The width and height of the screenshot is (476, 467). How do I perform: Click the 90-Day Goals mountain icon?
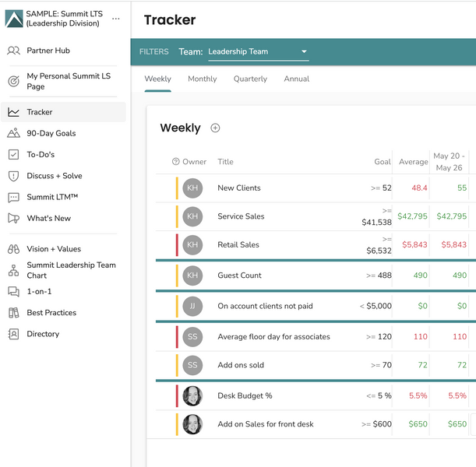tap(14, 133)
